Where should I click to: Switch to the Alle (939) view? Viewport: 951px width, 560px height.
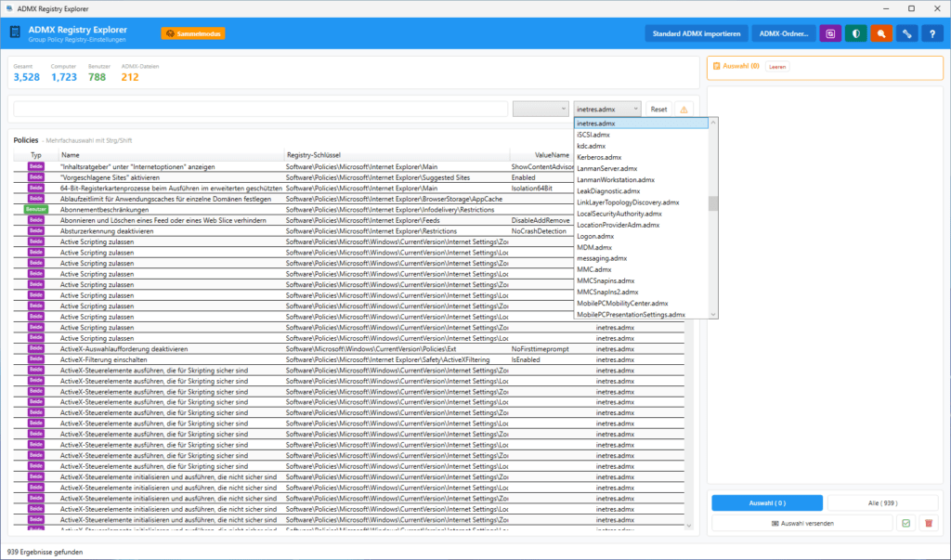click(883, 503)
